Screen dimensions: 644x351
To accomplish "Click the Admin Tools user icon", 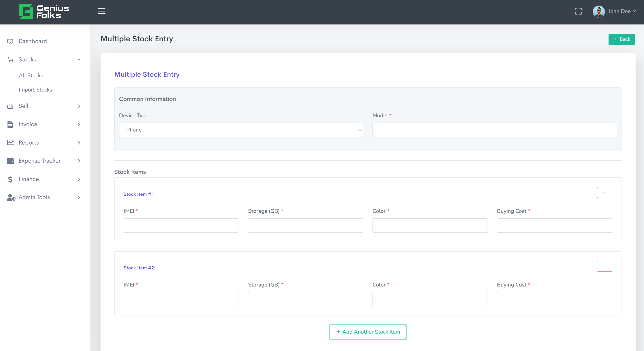I will (x=10, y=197).
